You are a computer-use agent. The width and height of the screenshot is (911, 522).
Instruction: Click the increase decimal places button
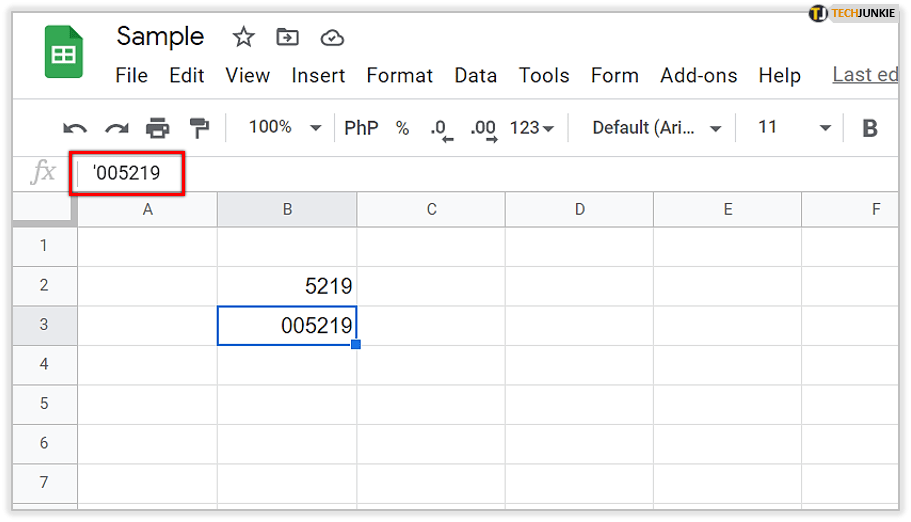483,128
